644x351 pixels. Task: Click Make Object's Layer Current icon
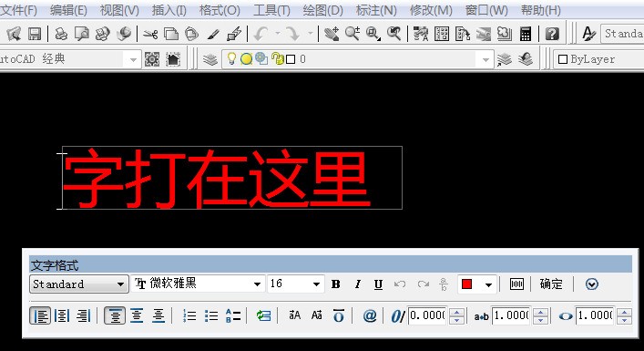[505, 59]
